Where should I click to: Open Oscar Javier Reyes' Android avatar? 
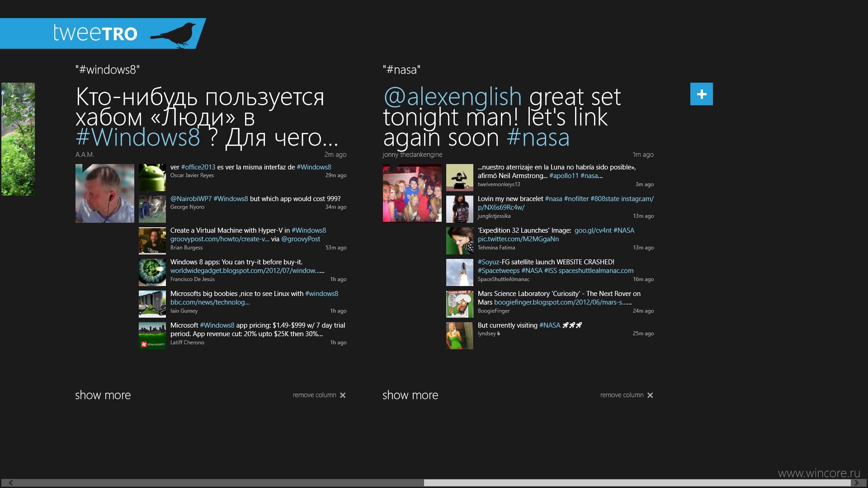(152, 178)
